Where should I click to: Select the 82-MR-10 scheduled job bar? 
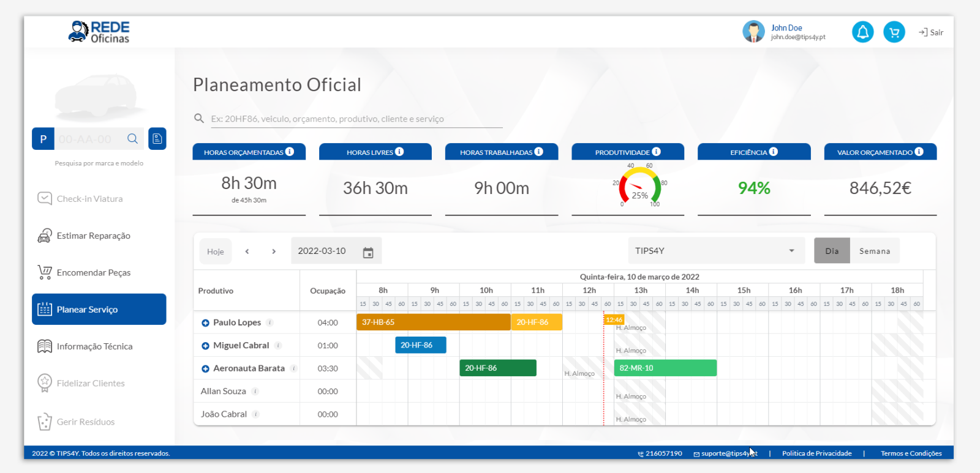(665, 368)
